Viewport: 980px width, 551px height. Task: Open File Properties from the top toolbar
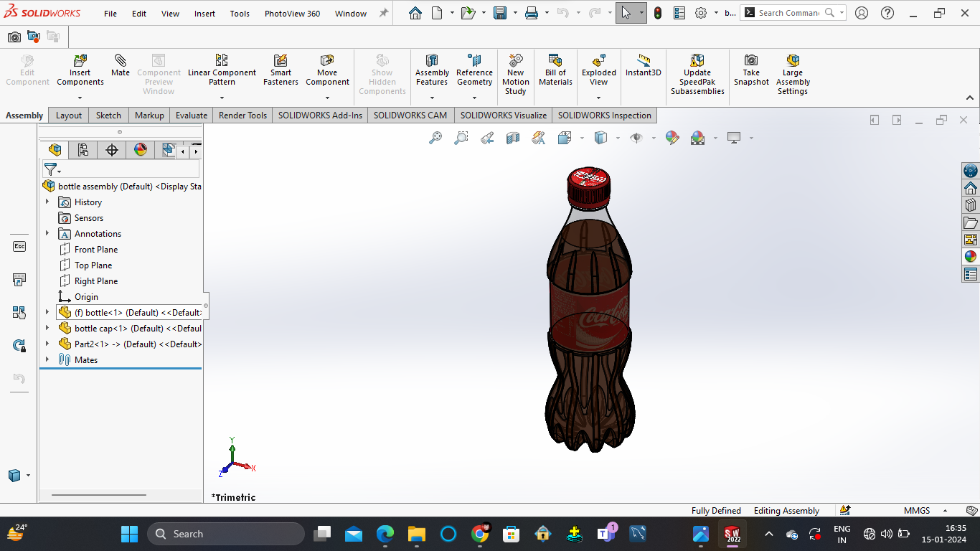pyautogui.click(x=679, y=13)
